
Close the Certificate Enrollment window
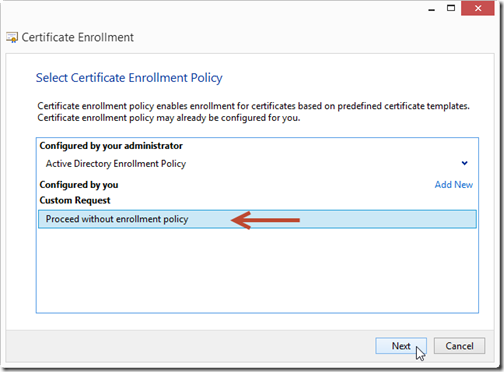point(478,8)
